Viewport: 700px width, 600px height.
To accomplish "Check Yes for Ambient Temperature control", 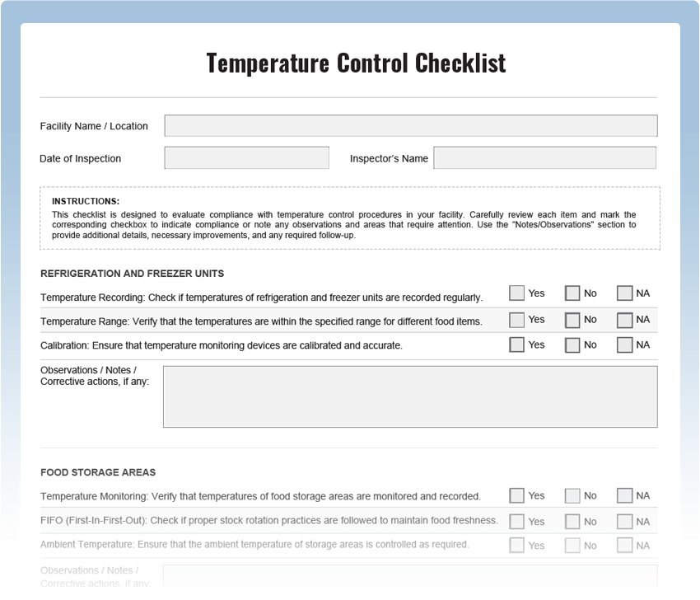I will pos(516,544).
